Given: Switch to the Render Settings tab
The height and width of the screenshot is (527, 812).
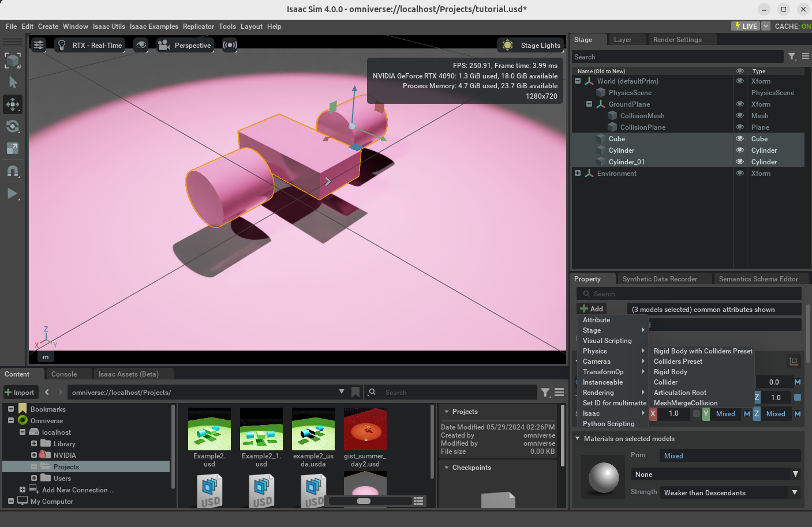Looking at the screenshot, I should coord(678,40).
